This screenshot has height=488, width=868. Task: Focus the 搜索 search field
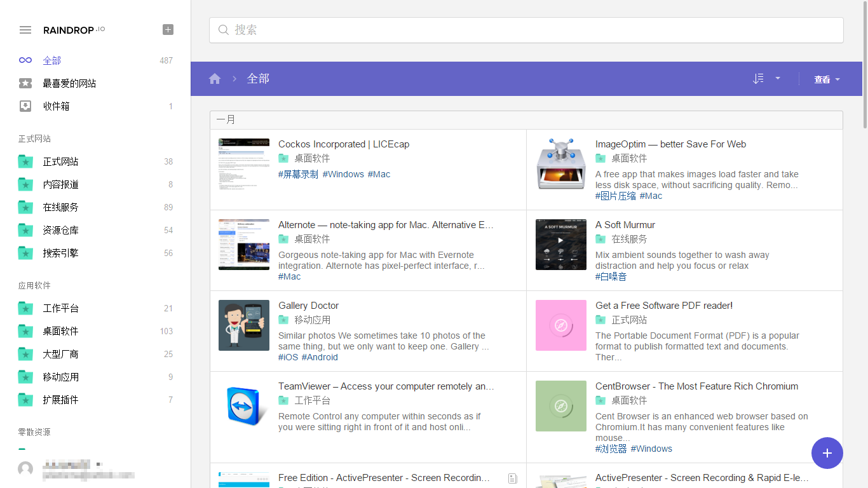point(526,30)
